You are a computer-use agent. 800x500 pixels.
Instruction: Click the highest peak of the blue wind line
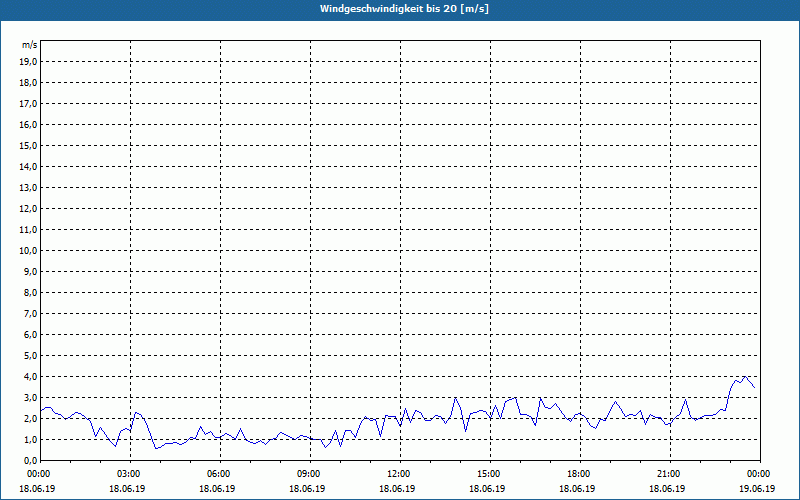744,377
